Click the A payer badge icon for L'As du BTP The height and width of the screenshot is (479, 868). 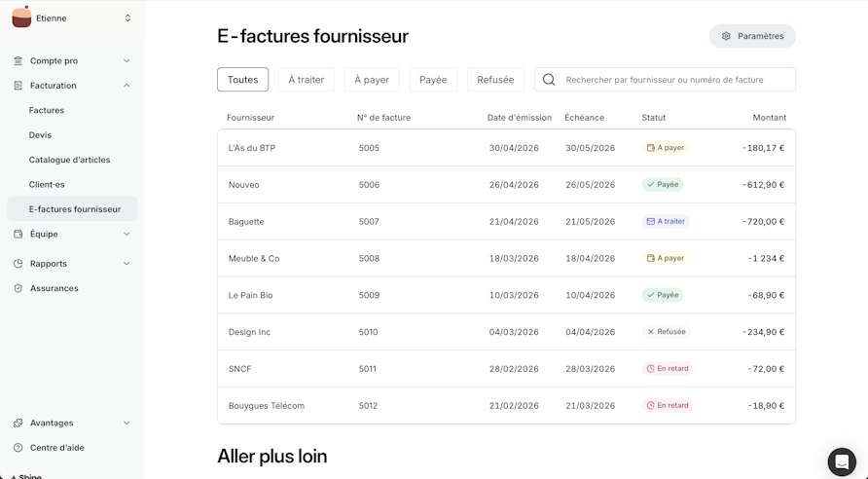click(x=651, y=148)
